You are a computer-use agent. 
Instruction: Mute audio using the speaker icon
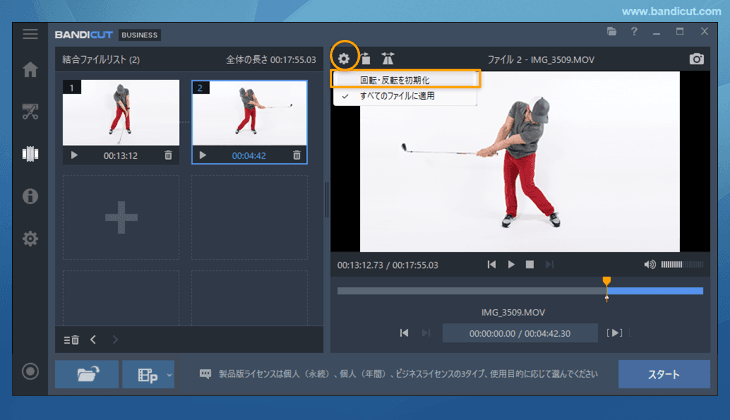[650, 264]
